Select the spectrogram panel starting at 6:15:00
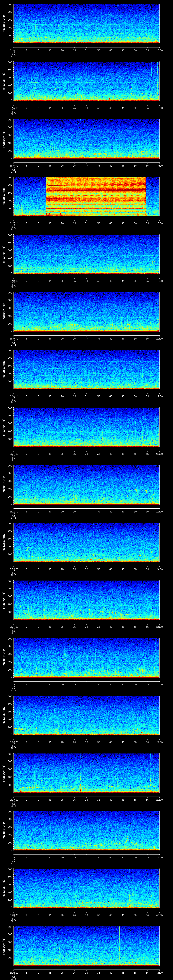This screenshot has height=980, width=173. pos(86,81)
